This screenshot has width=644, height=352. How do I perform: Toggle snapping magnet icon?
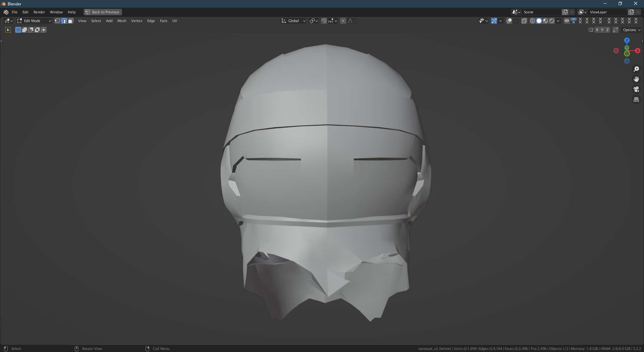pyautogui.click(x=324, y=21)
